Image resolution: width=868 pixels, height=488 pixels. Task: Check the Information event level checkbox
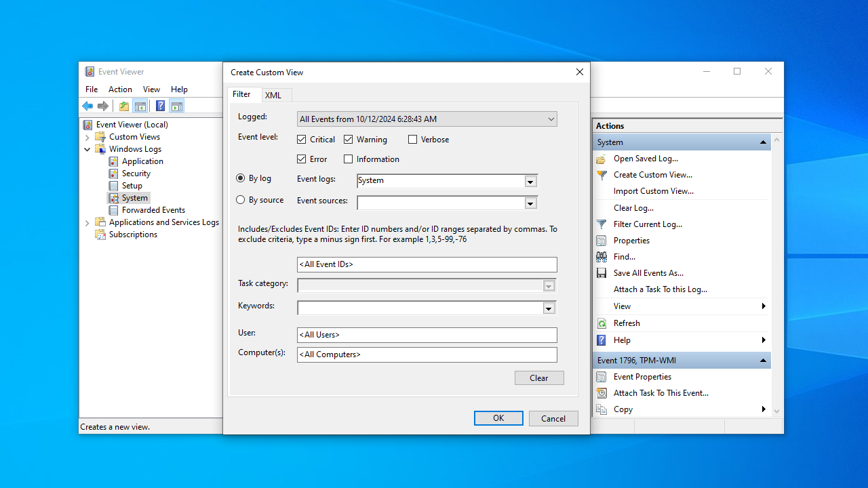point(349,159)
